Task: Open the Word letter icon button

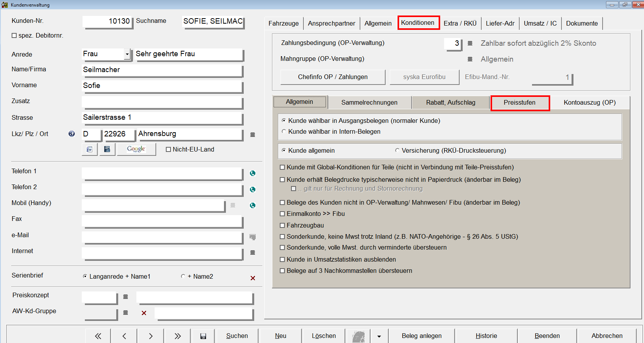Action: 90,149
